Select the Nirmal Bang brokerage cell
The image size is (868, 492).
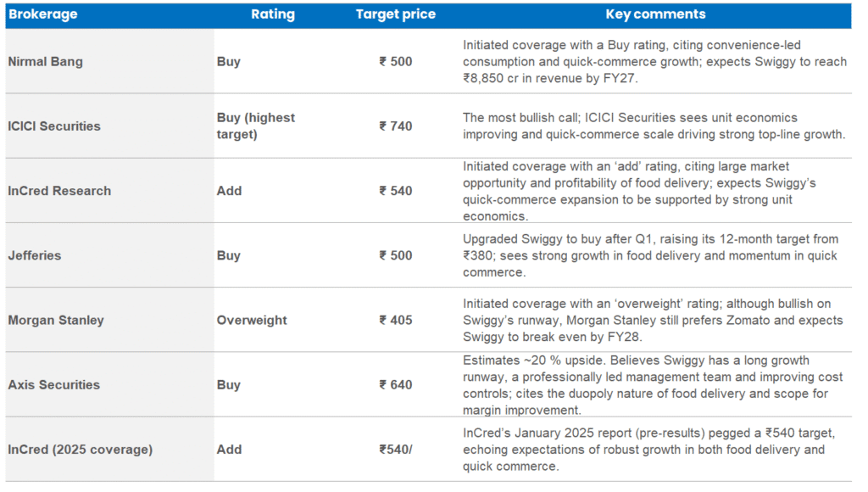(x=46, y=62)
